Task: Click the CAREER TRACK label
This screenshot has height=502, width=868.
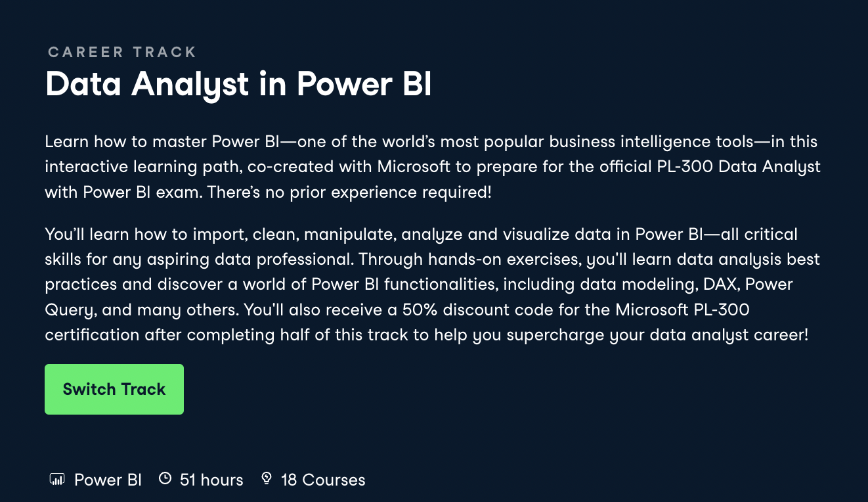Action: coord(122,52)
